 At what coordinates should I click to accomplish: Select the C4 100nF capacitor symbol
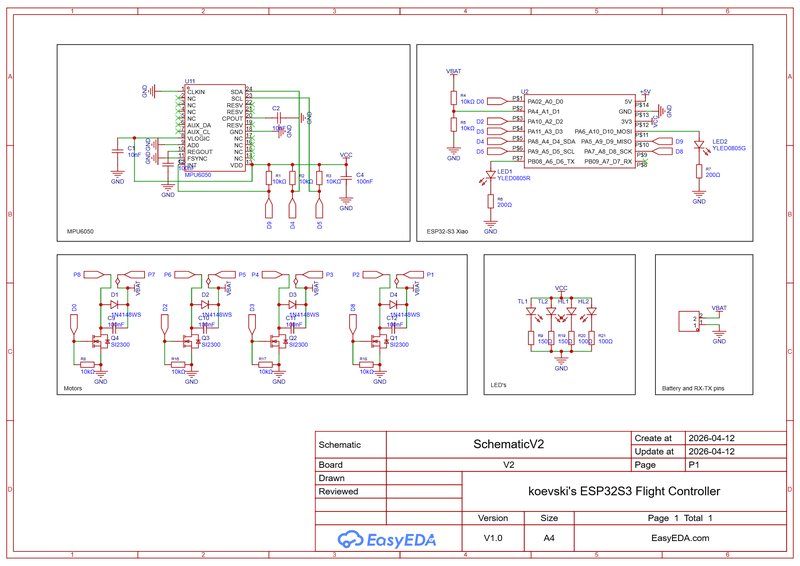[346, 178]
